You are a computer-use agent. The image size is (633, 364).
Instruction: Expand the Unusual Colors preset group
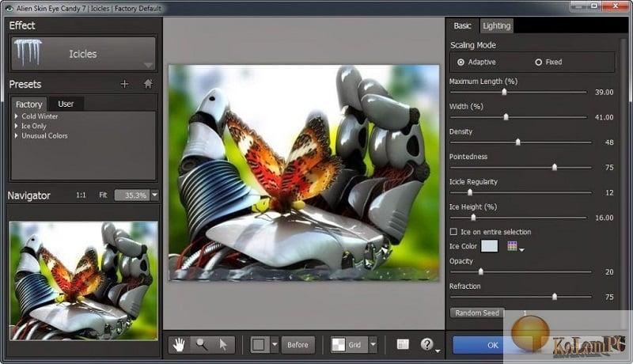point(16,135)
